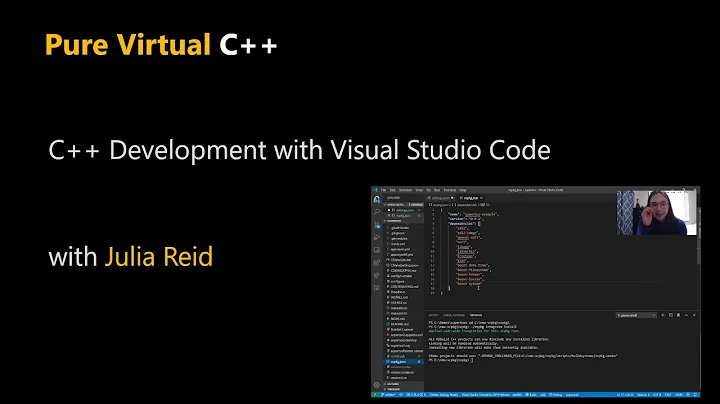Image resolution: width=720 pixels, height=404 pixels.
Task: Open the Source Control view in the activity bar
Action: (377, 224)
